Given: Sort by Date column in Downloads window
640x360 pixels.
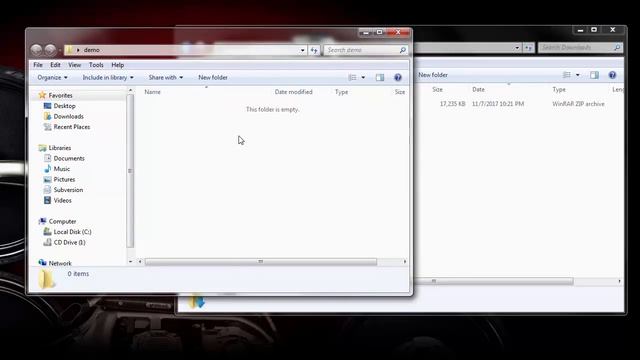Looking at the screenshot, I should click(x=478, y=89).
